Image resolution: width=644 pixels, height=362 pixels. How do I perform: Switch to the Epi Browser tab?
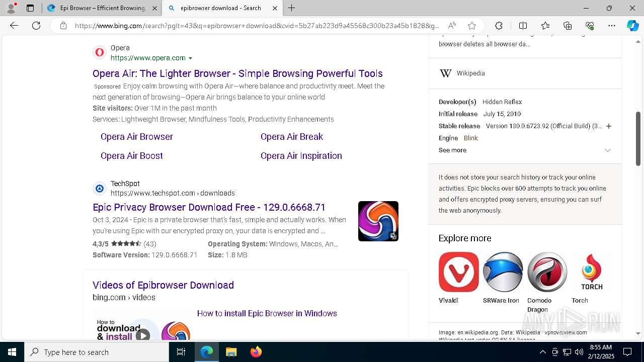(x=102, y=8)
